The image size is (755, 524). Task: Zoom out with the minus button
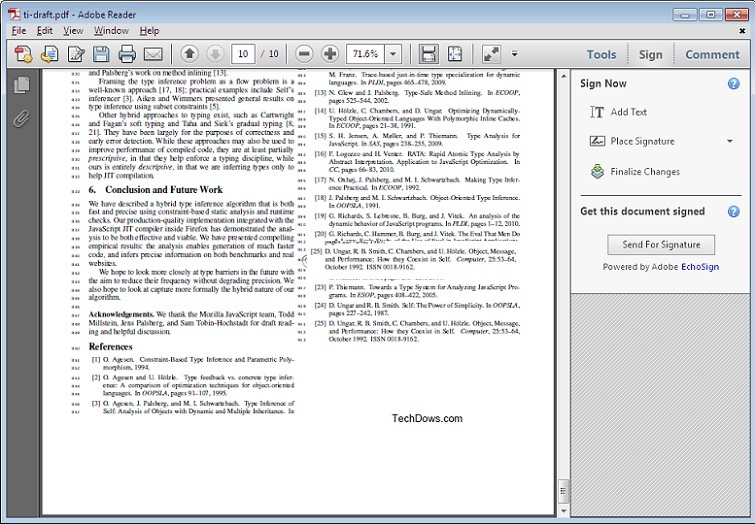pos(304,54)
